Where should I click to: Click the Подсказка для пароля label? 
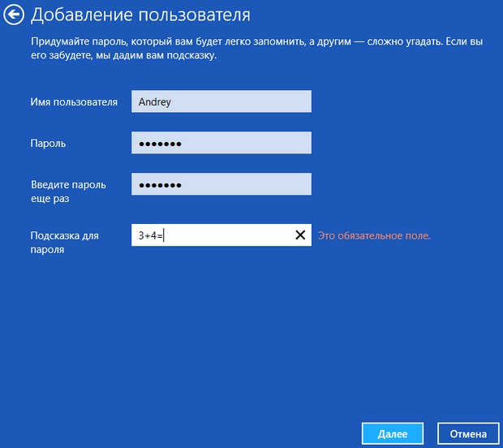click(x=64, y=243)
